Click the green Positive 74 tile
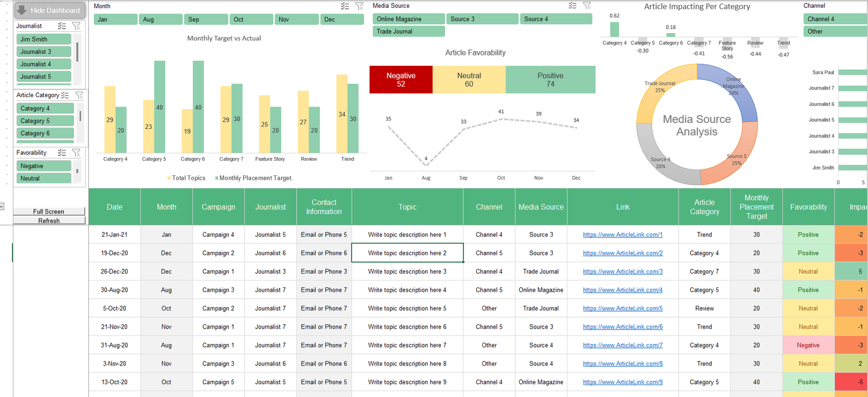 point(551,80)
